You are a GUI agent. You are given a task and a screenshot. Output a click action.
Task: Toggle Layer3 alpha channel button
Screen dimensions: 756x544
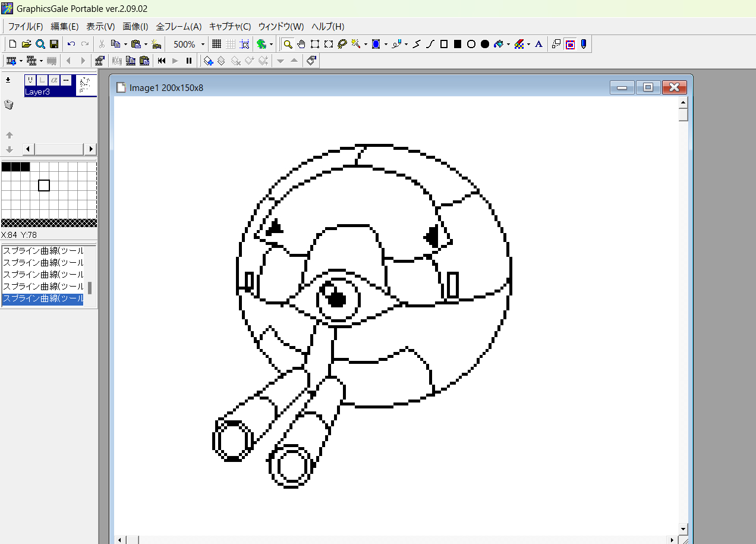point(54,80)
